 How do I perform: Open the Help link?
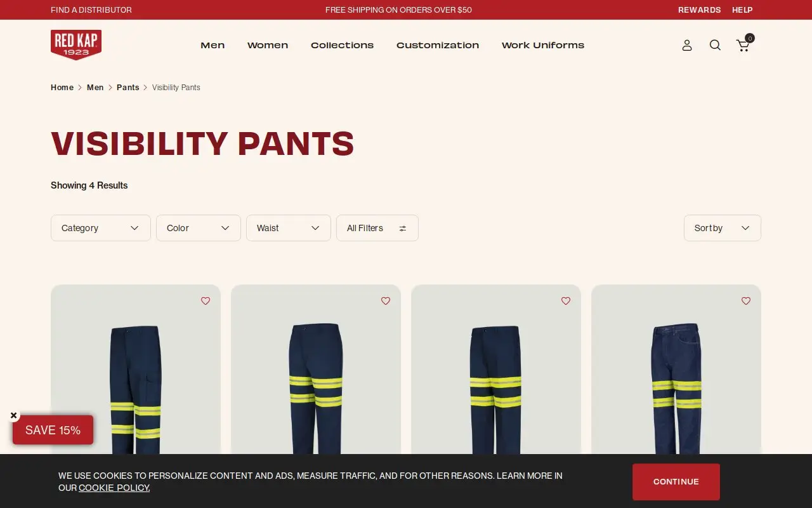pos(742,10)
